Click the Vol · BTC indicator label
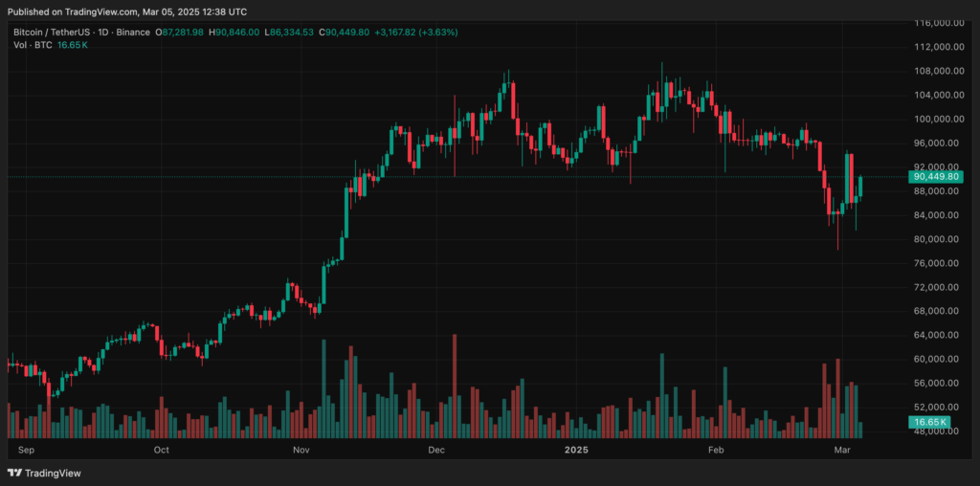 pos(35,45)
